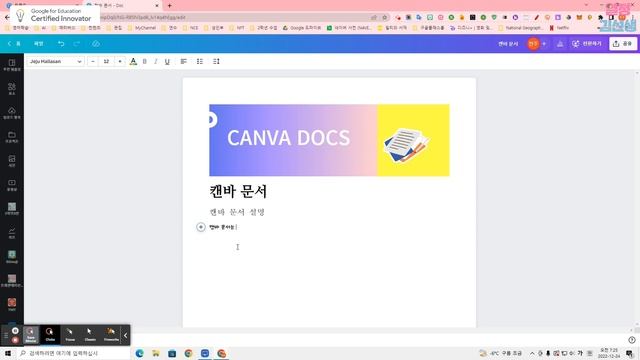Click the orange user avatar
The width and height of the screenshot is (640, 360).
pos(533,44)
